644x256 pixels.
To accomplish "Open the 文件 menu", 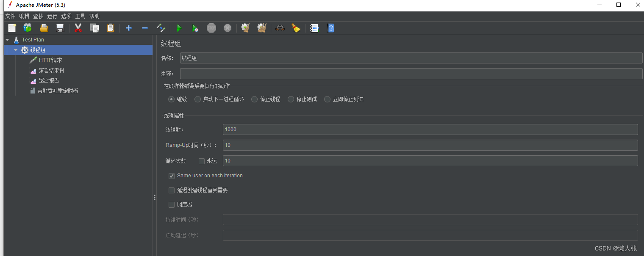I will click(10, 16).
